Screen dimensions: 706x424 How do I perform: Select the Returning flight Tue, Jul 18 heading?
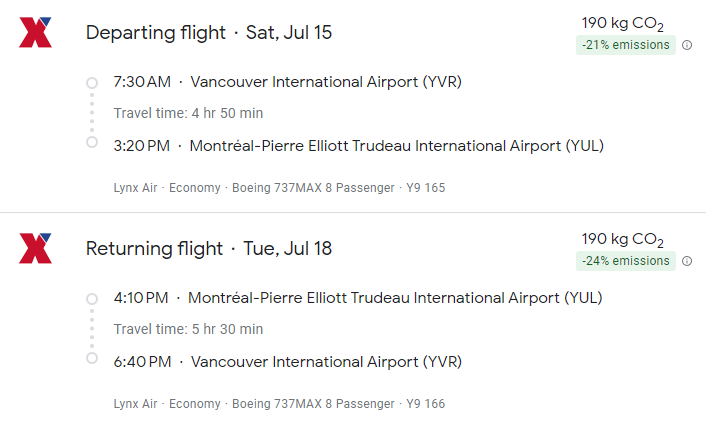tap(209, 249)
